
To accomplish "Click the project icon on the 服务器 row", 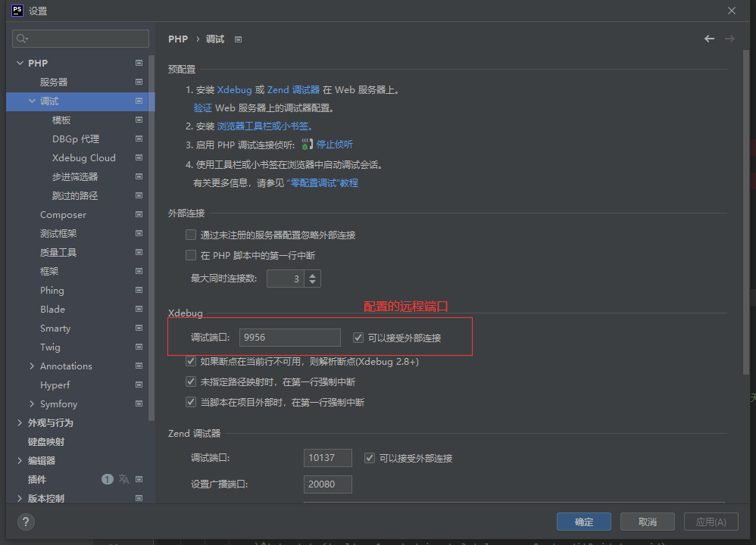I will point(139,82).
